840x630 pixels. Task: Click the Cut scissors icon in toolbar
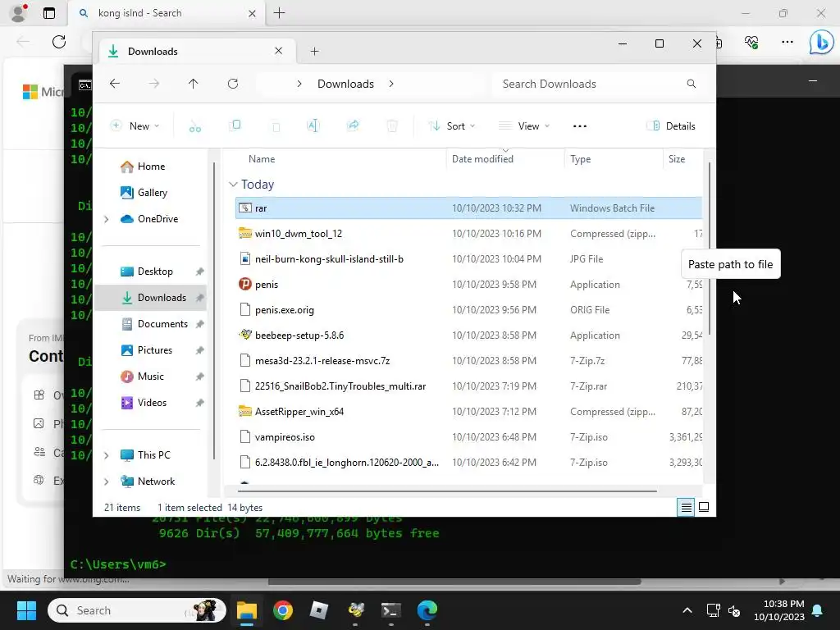point(195,126)
